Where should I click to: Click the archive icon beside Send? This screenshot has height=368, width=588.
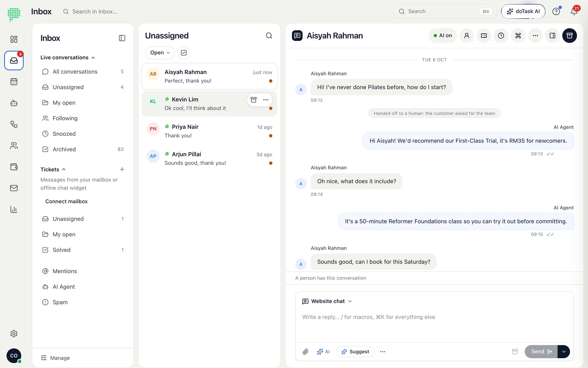click(x=515, y=352)
